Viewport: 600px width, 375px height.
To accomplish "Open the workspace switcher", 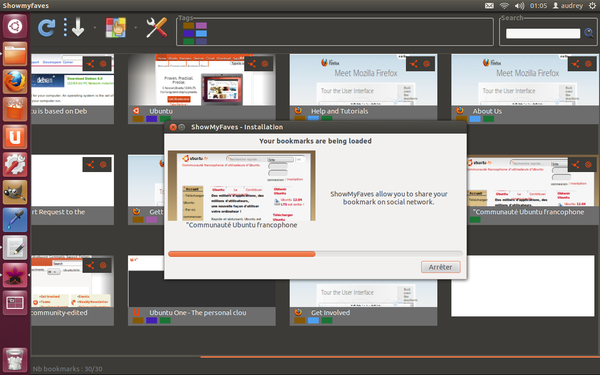I will click(15, 303).
